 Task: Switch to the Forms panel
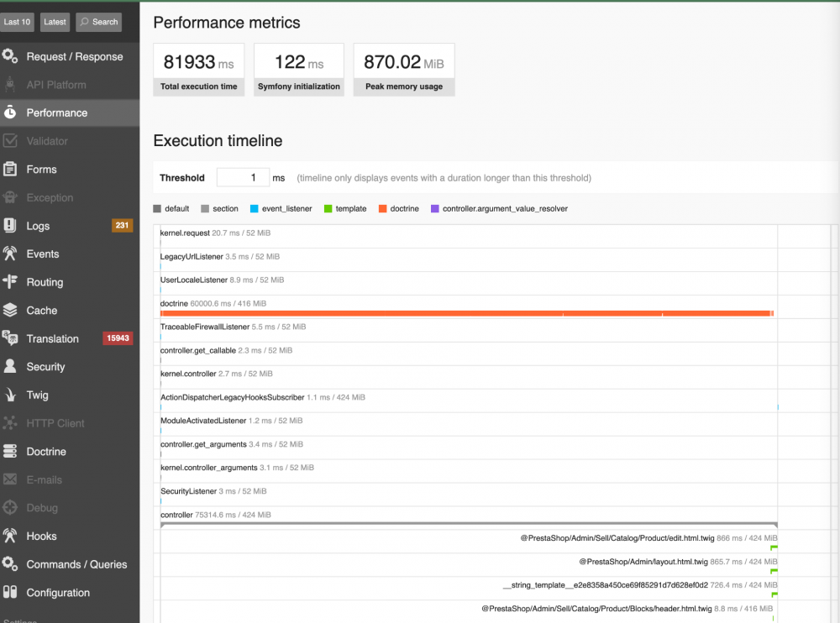coord(10,169)
